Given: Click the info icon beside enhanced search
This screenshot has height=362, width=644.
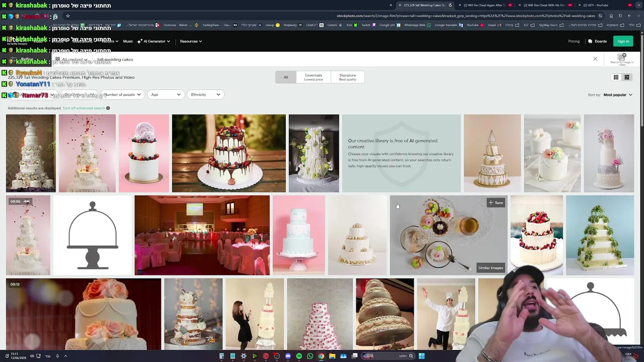Looking at the screenshot, I should [108, 108].
